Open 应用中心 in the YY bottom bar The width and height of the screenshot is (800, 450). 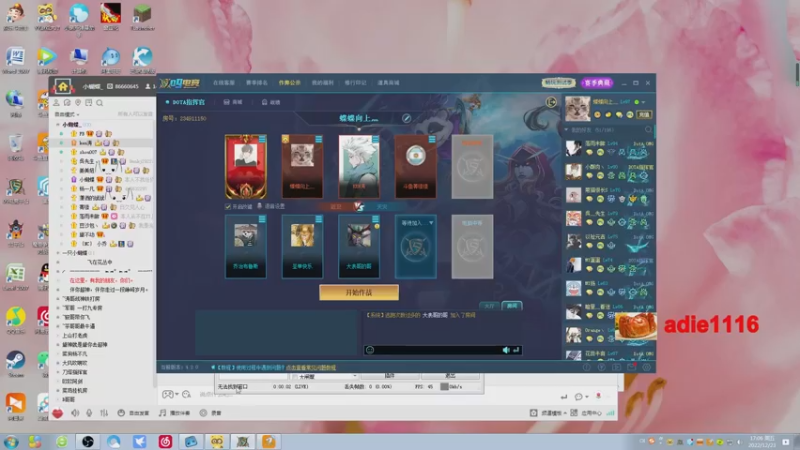tap(587, 413)
